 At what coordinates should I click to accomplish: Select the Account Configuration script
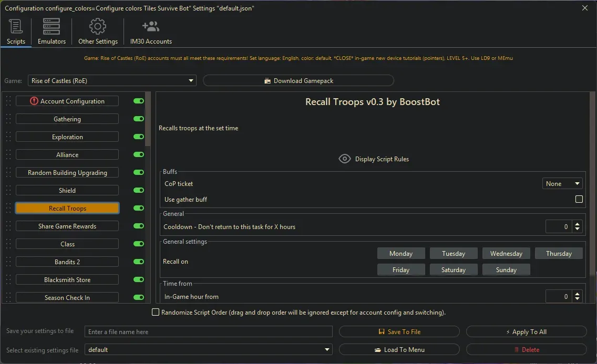(67, 101)
